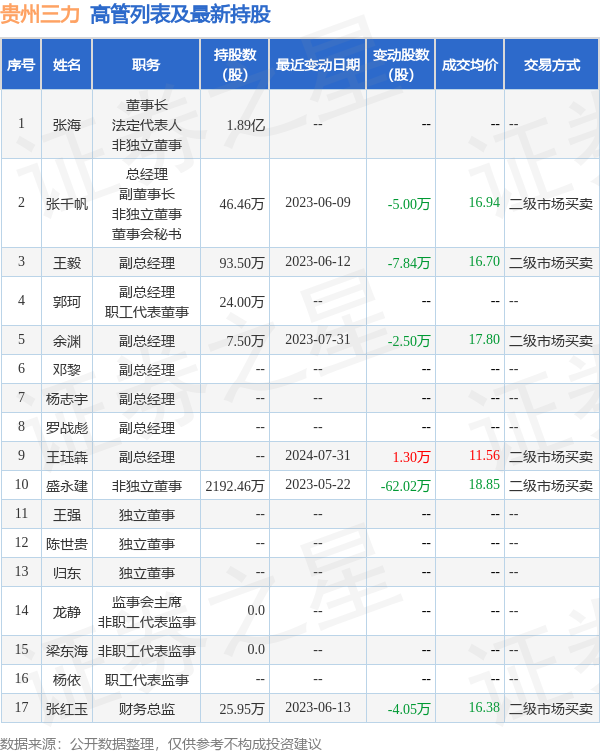Click the average price 18.85

(x=484, y=484)
